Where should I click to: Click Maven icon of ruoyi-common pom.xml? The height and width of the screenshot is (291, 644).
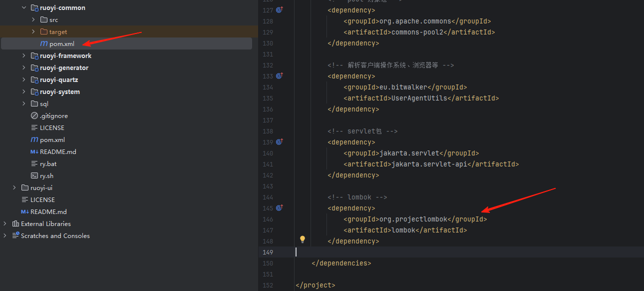(44, 43)
